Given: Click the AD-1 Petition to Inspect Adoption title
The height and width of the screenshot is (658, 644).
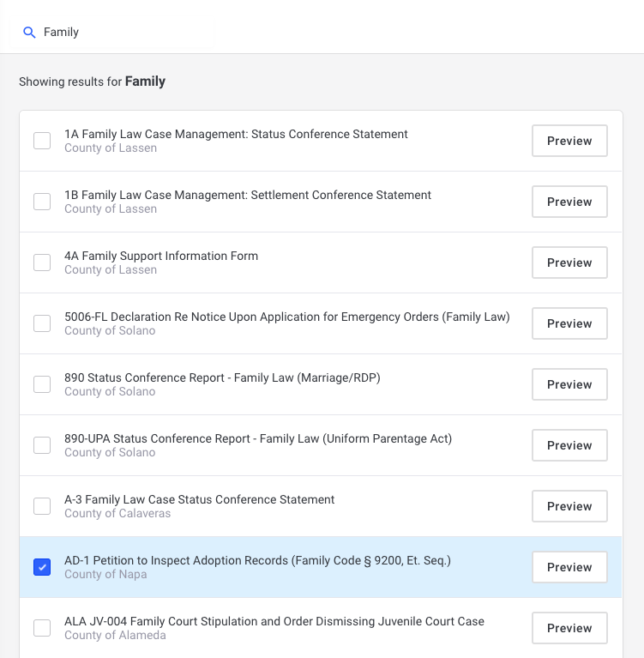Looking at the screenshot, I should (x=257, y=561).
